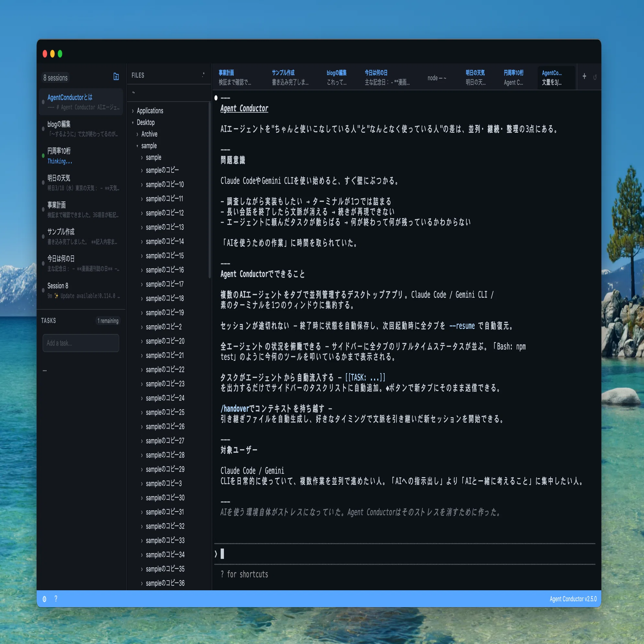Collapse the Desktop folder
The height and width of the screenshot is (644, 644).
pos(133,123)
